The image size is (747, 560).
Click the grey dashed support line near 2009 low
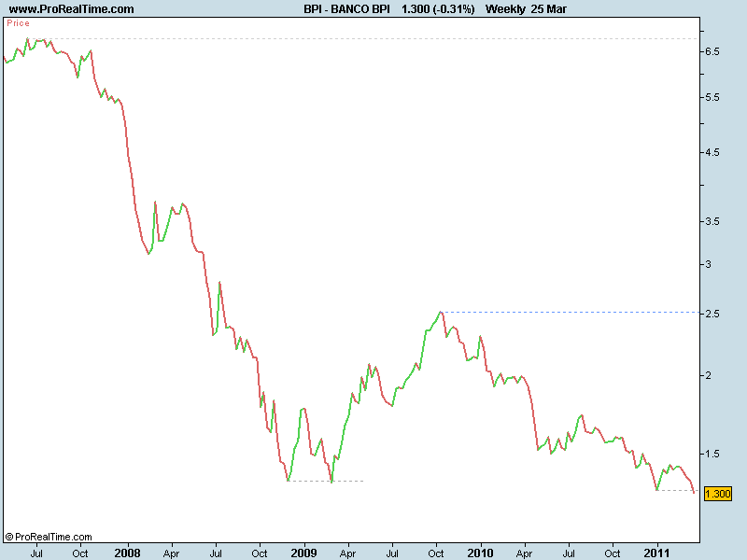[326, 481]
